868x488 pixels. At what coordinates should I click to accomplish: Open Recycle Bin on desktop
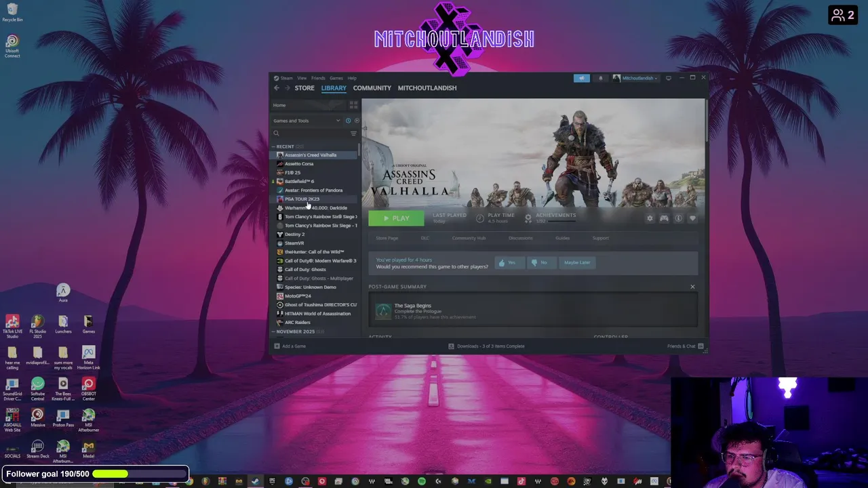(x=12, y=12)
